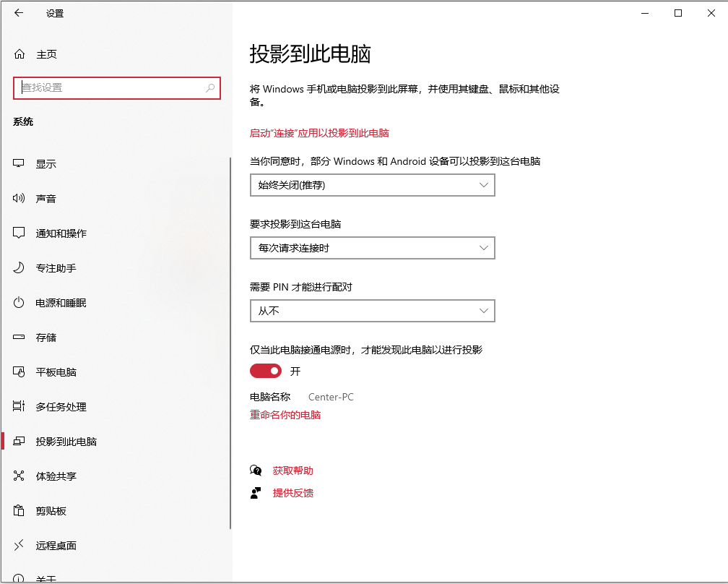This screenshot has height=584, width=728.
Task: Click the 重命名你的电脑 link
Action: coord(285,415)
